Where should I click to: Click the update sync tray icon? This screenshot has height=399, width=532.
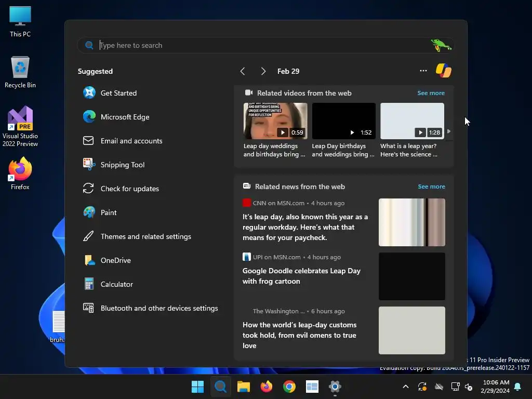(422, 387)
